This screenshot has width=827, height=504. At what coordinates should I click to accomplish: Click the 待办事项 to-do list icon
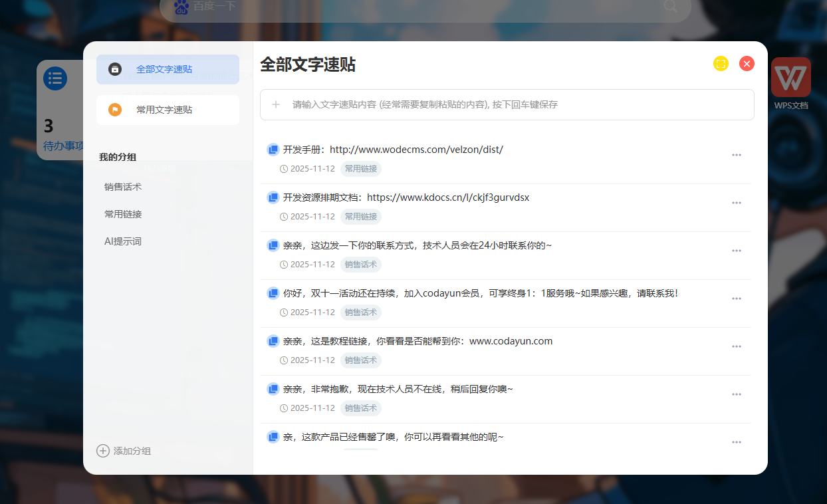55,78
